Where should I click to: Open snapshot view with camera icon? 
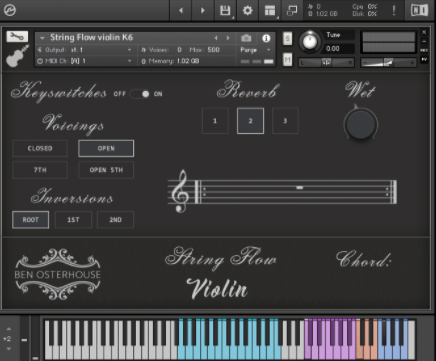[x=246, y=38]
